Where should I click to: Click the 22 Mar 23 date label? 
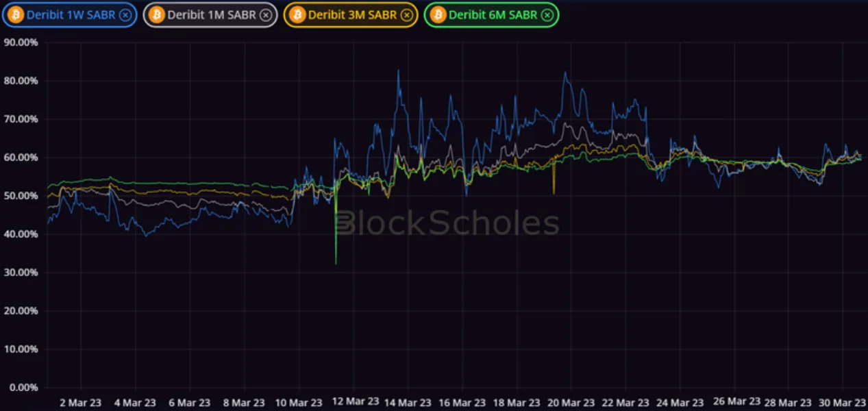pyautogui.click(x=625, y=402)
